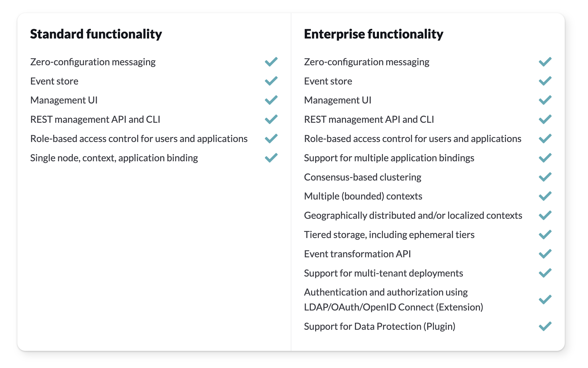Click checkmark for LDAP/OAuth/OpenID Connect authentication
This screenshot has height=368, width=588.
(545, 300)
